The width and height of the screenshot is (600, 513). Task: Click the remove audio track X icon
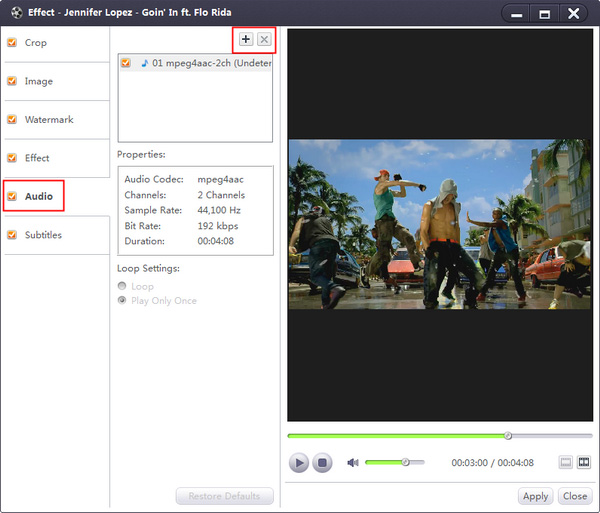pos(264,39)
